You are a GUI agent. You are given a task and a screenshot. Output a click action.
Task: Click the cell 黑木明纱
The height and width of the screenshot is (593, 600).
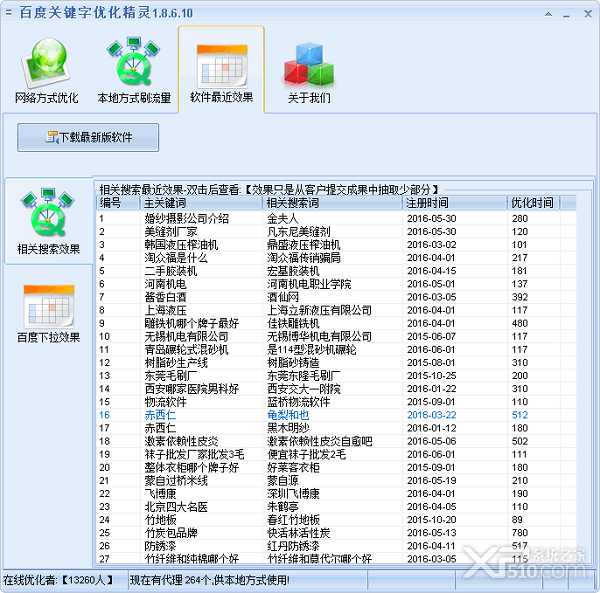pyautogui.click(x=288, y=428)
